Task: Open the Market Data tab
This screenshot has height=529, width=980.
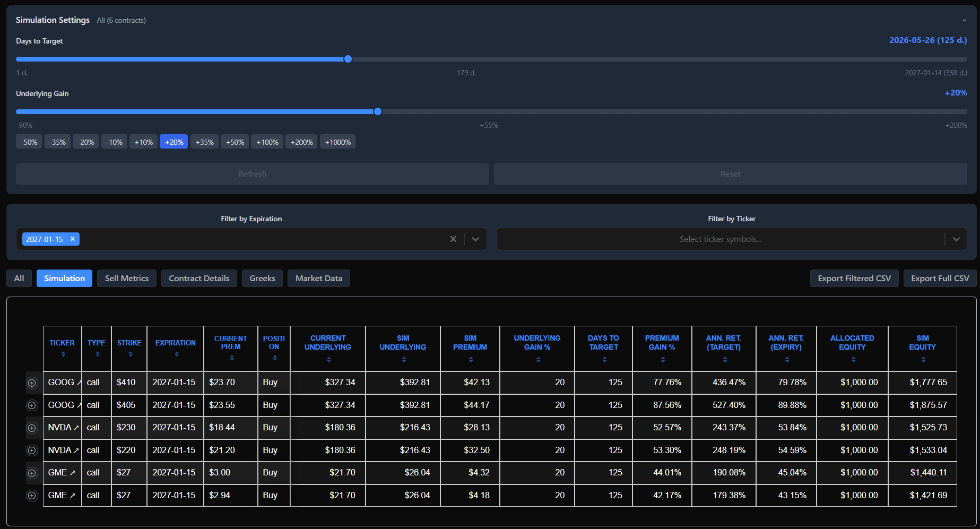Action: [318, 278]
